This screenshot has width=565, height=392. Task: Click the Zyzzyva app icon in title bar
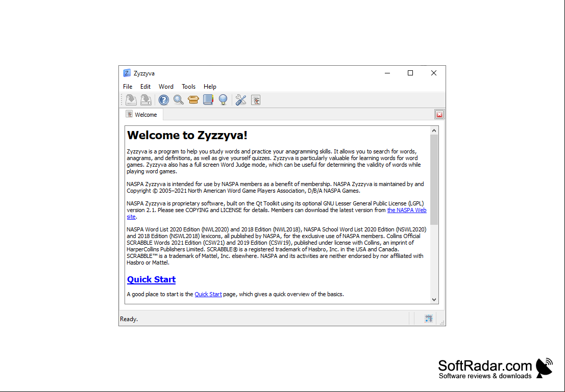tap(127, 73)
